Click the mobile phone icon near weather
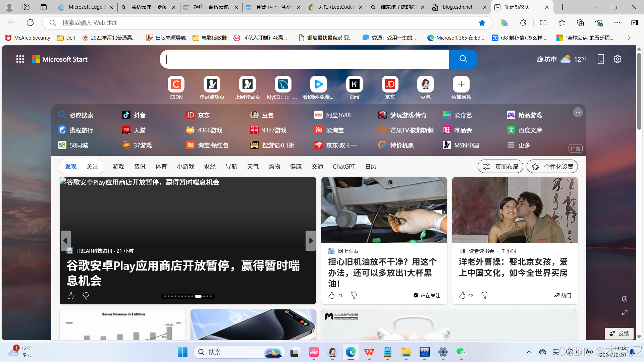This screenshot has width=644, height=362. point(601,59)
